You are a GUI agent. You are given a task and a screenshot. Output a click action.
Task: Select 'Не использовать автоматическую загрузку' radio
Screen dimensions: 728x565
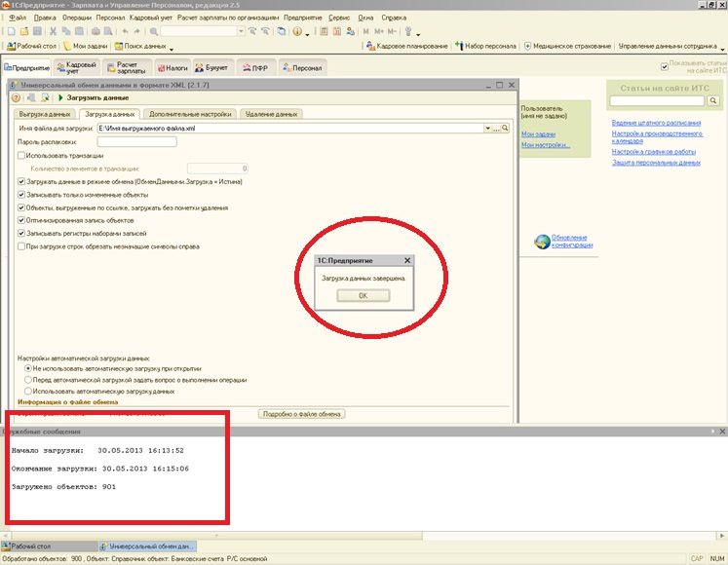tap(28, 368)
